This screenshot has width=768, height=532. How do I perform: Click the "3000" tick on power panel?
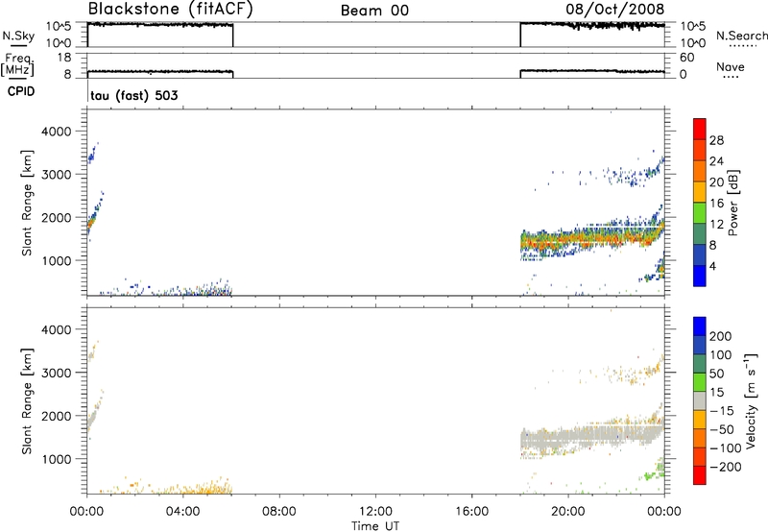pyautogui.click(x=57, y=175)
